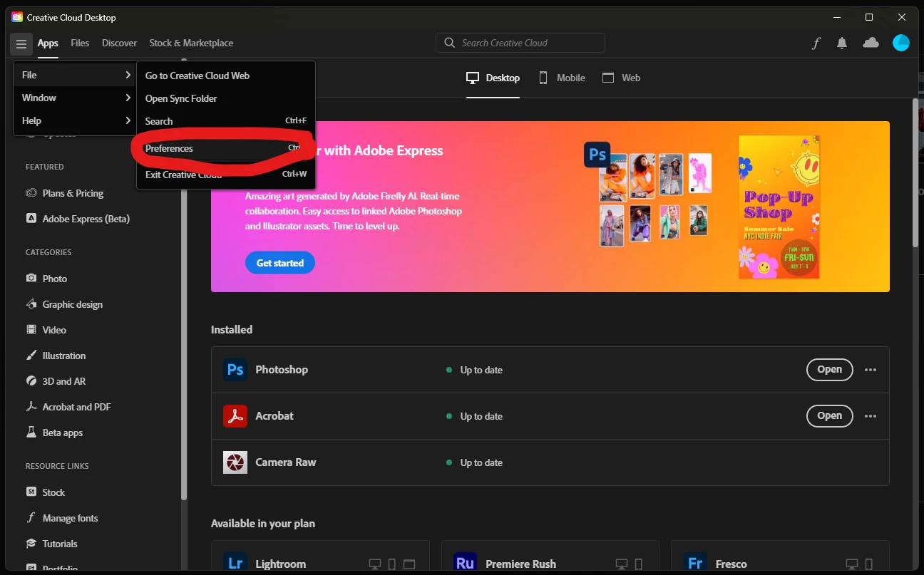
Task: Click the Camera Raw app icon
Action: coord(235,462)
